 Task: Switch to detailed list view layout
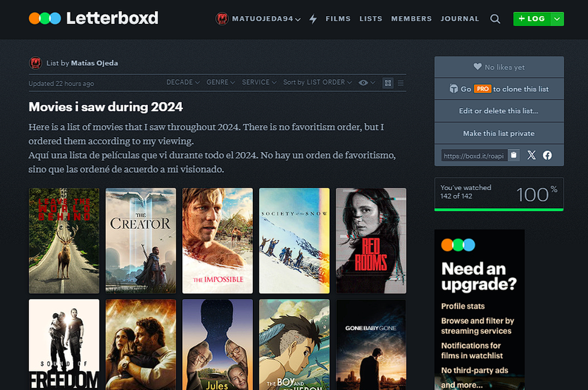coord(400,82)
